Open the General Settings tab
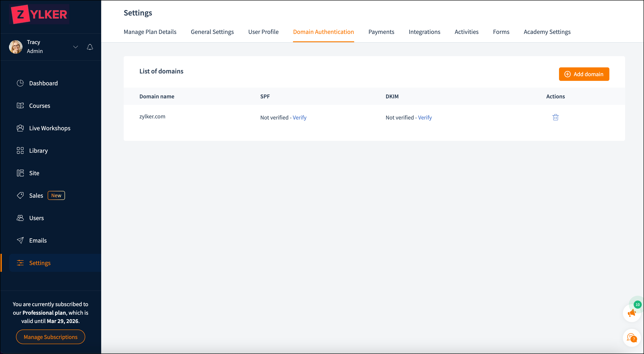This screenshot has height=354, width=644. (x=212, y=32)
